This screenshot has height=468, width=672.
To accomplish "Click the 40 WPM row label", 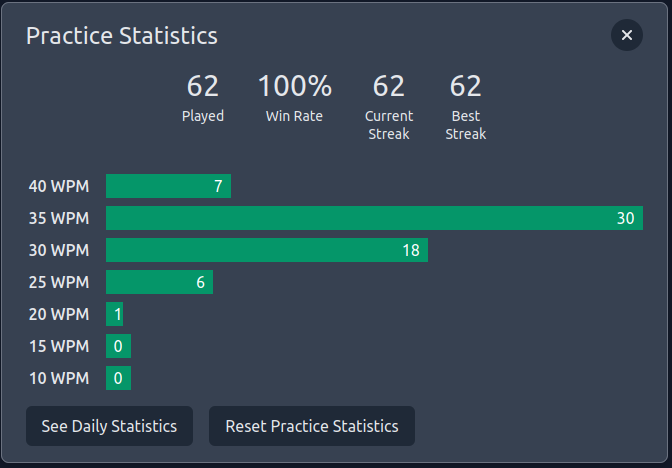I will (59, 186).
